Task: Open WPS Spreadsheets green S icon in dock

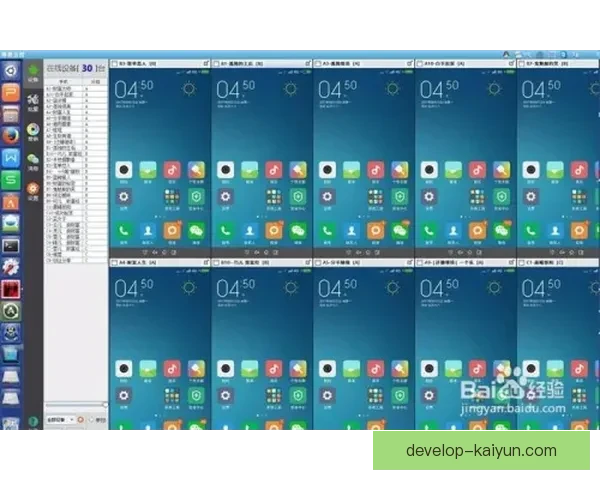Action: coord(11,179)
